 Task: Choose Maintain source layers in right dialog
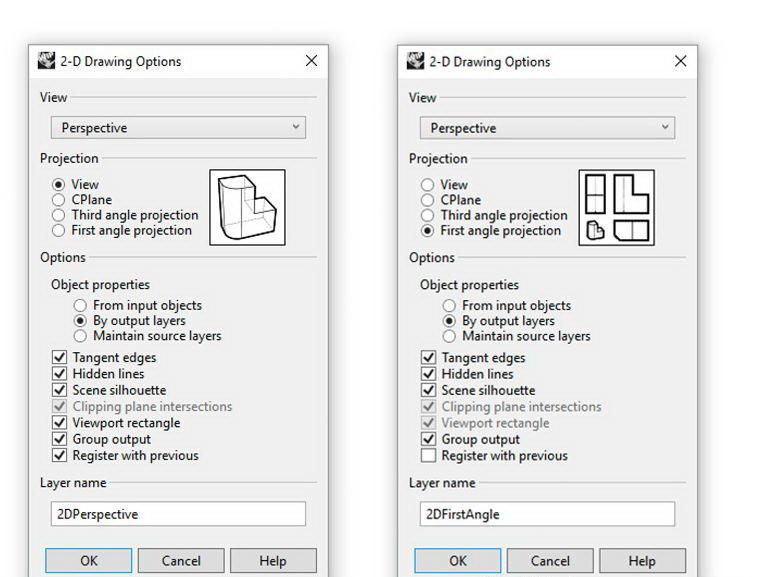[x=450, y=336]
